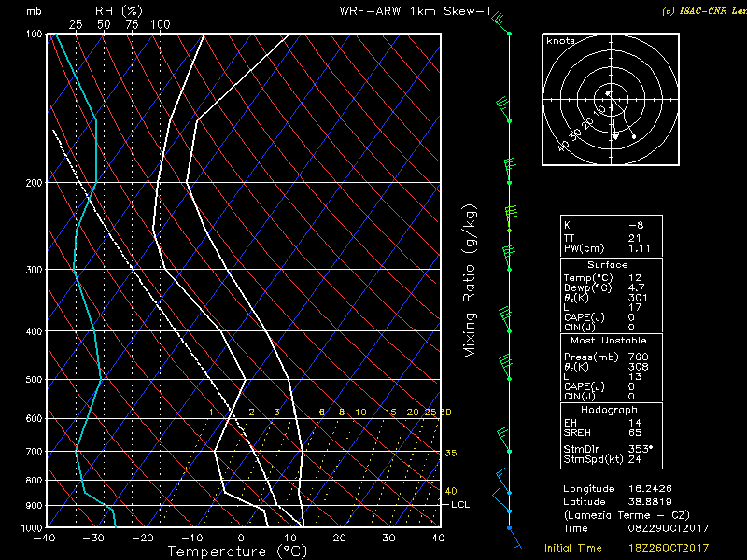Click the 'knots' label in the hodograph
The height and width of the screenshot is (560, 747).
pos(560,41)
